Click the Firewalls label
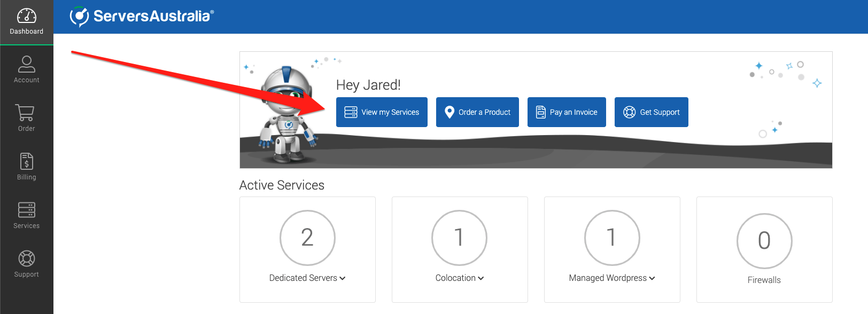868x314 pixels. 764,280
